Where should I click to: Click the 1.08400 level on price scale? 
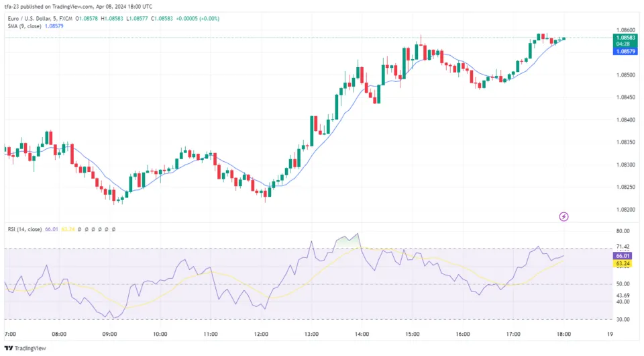pos(625,120)
